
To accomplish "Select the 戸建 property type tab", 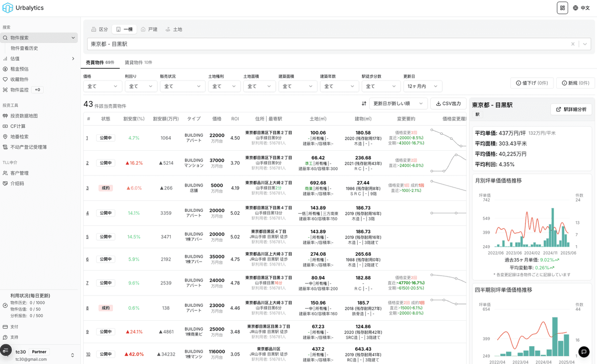I will tap(149, 29).
